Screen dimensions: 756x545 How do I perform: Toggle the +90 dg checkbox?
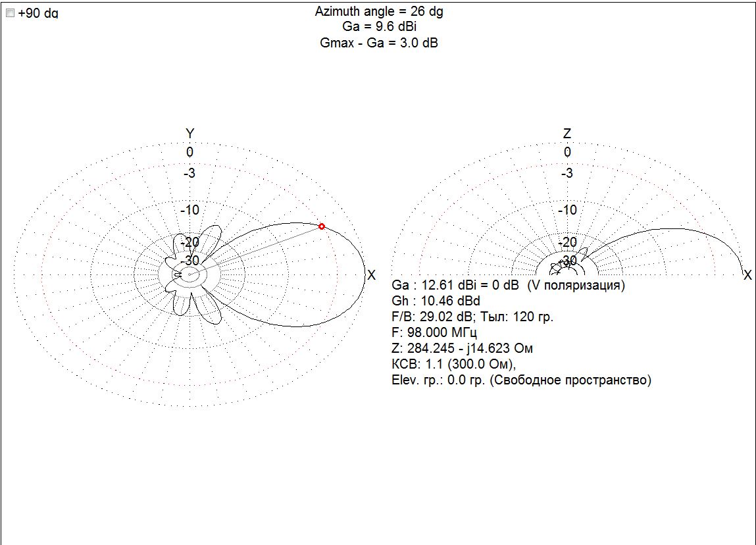coord(10,13)
